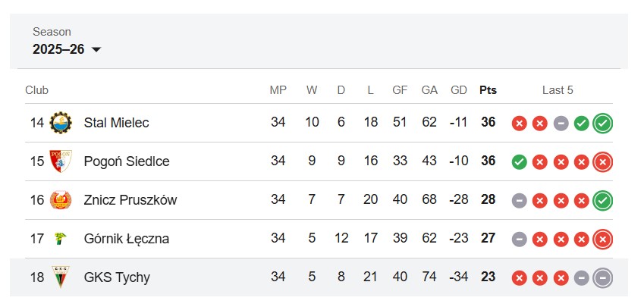This screenshot has width=644, height=307.
Task: Click Pogoń Siedlce's first green win icon
Action: [519, 162]
